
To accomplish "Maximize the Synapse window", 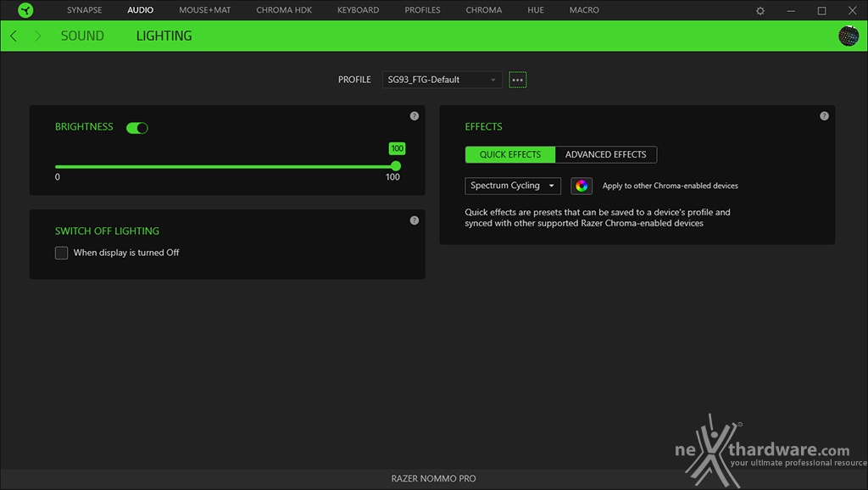I will (821, 10).
